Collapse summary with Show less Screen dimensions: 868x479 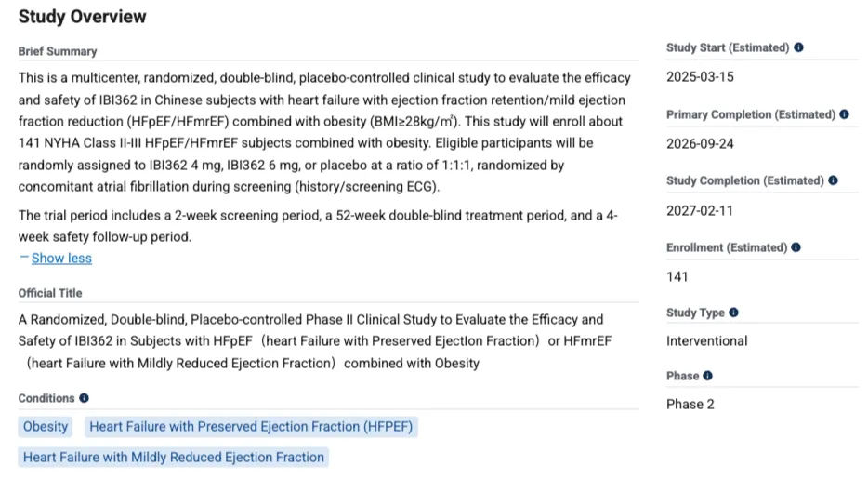pyautogui.click(x=61, y=258)
